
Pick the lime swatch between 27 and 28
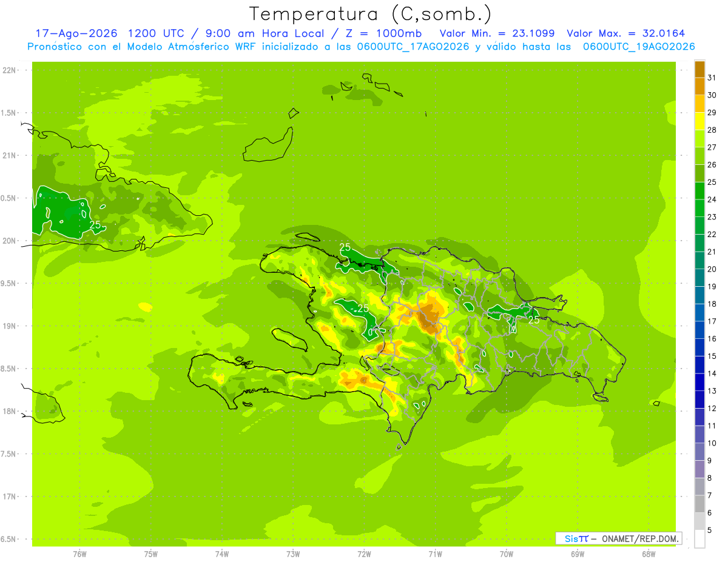point(699,139)
